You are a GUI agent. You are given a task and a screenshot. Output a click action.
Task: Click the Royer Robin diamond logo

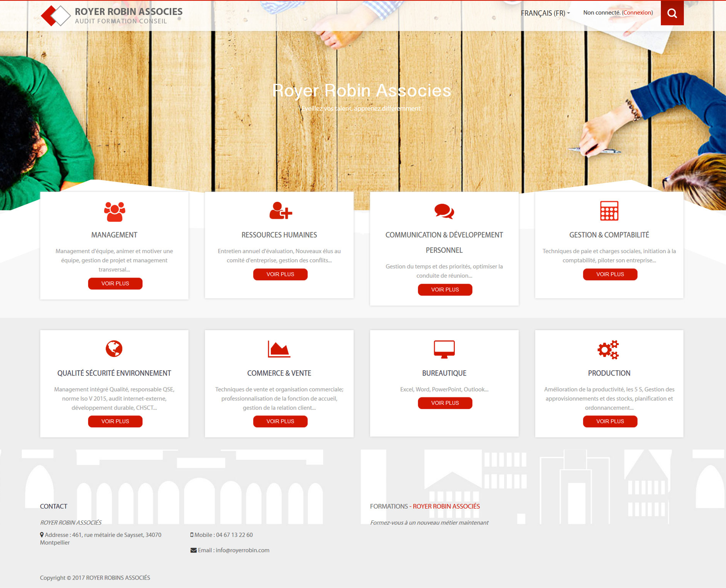tap(56, 16)
